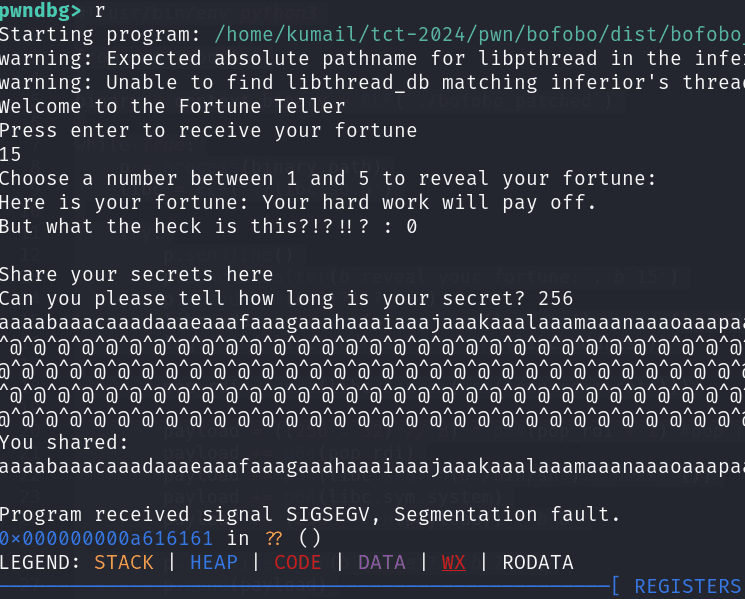Click the CODE legend label
This screenshot has height=599, width=745.
[297, 563]
